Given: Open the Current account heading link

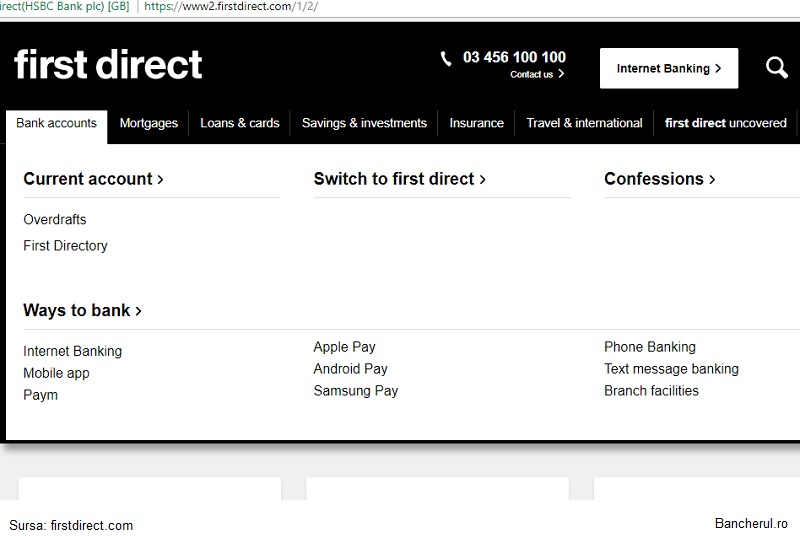Looking at the screenshot, I should 93,179.
